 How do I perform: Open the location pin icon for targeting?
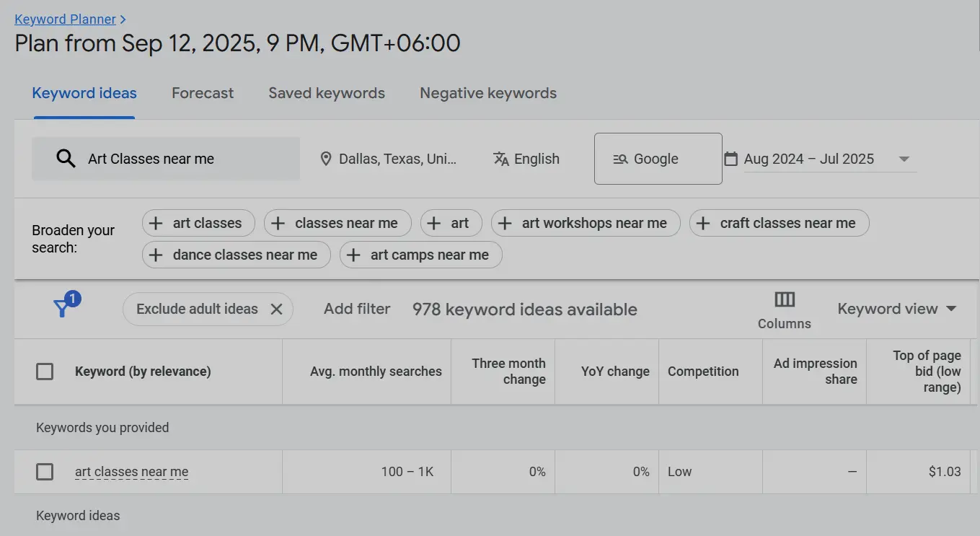click(326, 159)
